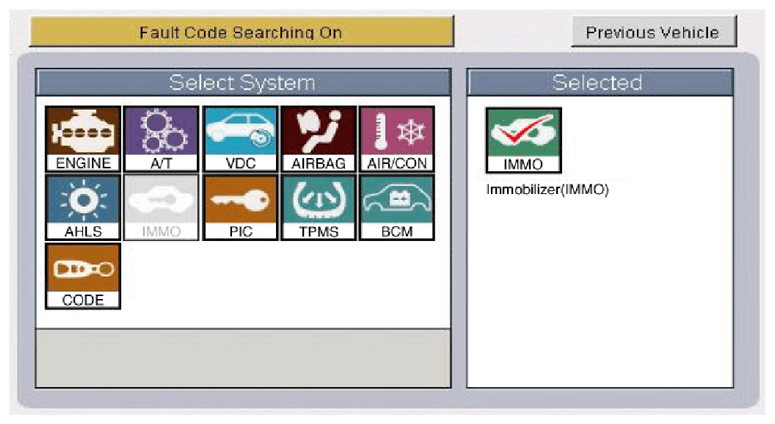Image resolution: width=775 pixels, height=424 pixels.
Task: Click the Immobilizer(IMMO) text label
Action: 547,189
